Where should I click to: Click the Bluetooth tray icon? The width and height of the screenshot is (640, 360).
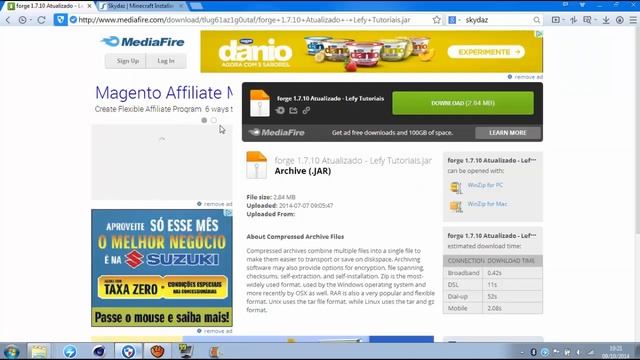click(x=533, y=352)
